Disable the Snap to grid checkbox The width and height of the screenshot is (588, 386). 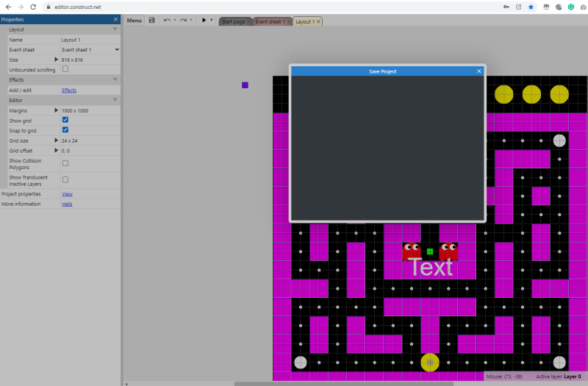[x=65, y=130]
